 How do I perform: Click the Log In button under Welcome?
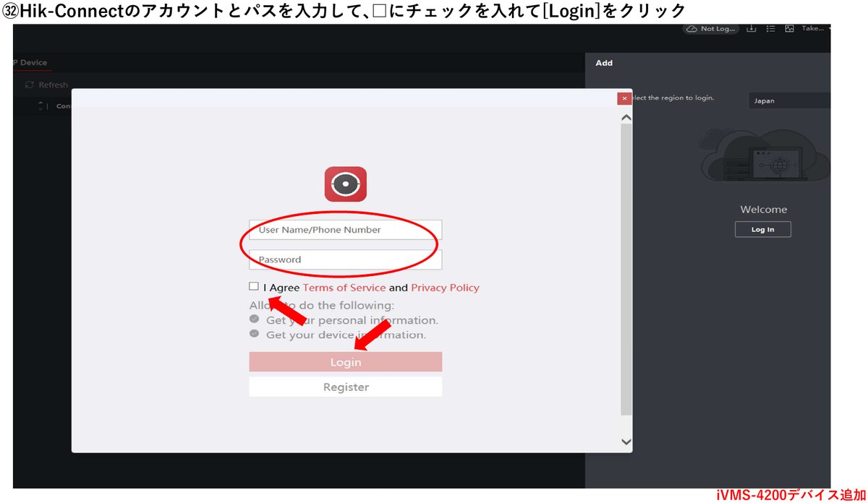point(763,229)
